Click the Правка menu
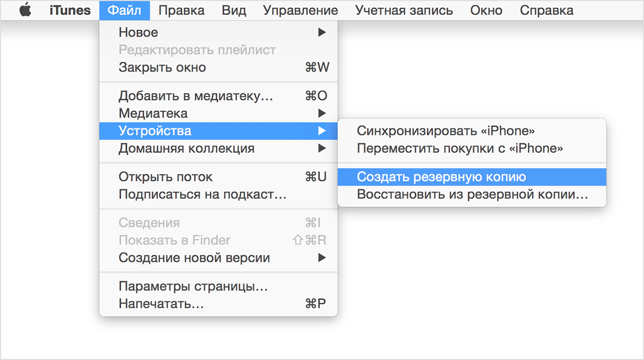Image resolution: width=644 pixels, height=360 pixels. coord(181,10)
